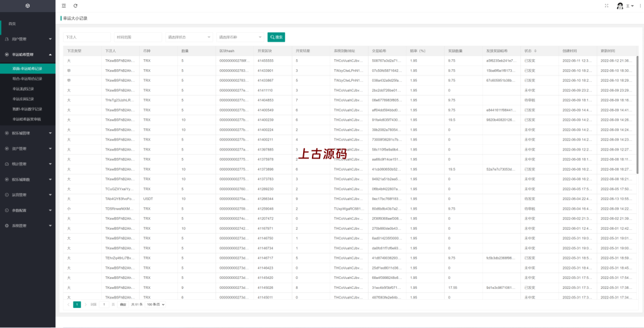Click the 时间范围 date range field
The height and width of the screenshot is (328, 644).
click(x=138, y=37)
